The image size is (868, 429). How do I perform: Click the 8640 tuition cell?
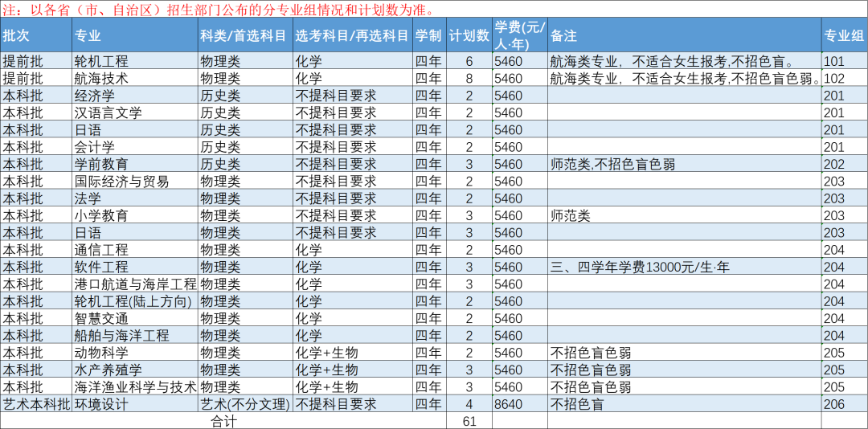[x=520, y=404]
